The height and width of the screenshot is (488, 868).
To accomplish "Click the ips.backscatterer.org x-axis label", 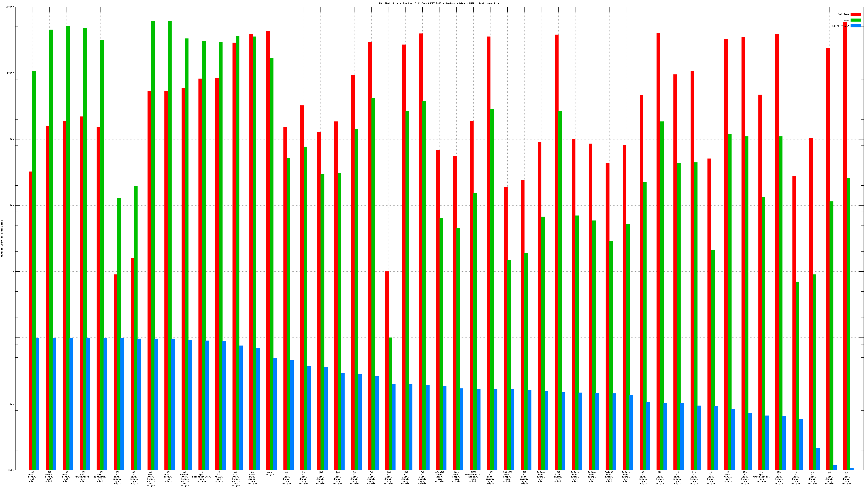I will pos(201,477).
